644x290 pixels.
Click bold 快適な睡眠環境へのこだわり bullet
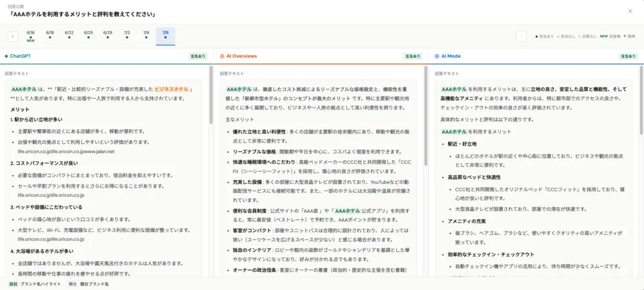[x=264, y=162]
